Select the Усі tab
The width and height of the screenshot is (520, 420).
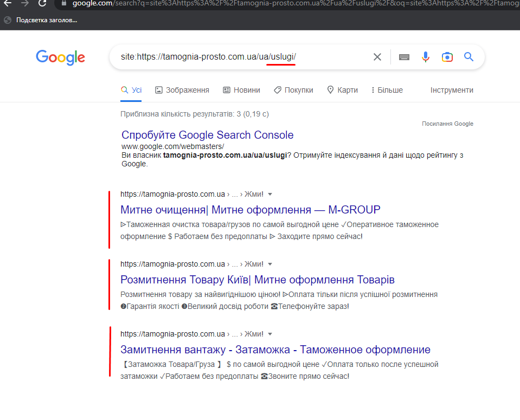click(x=131, y=90)
